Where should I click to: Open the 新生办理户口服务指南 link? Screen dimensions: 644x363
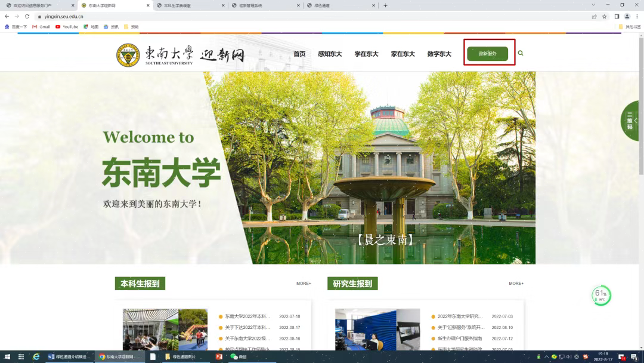460,339
